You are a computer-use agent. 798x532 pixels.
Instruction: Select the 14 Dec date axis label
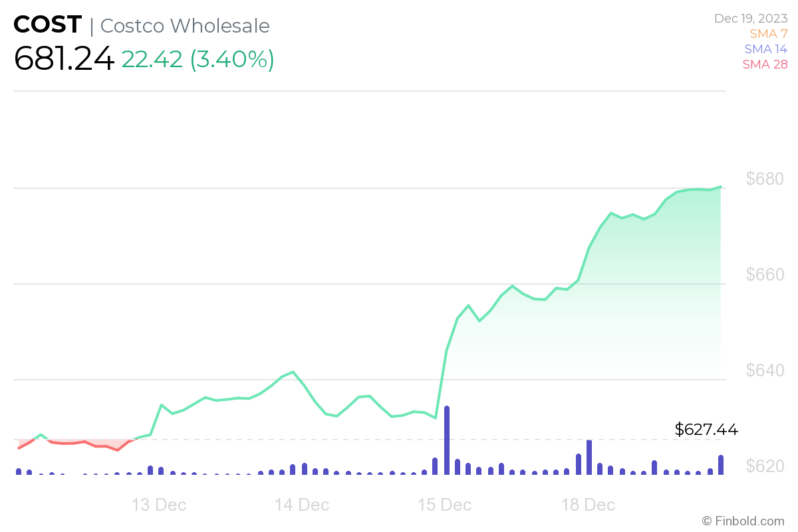point(302,505)
